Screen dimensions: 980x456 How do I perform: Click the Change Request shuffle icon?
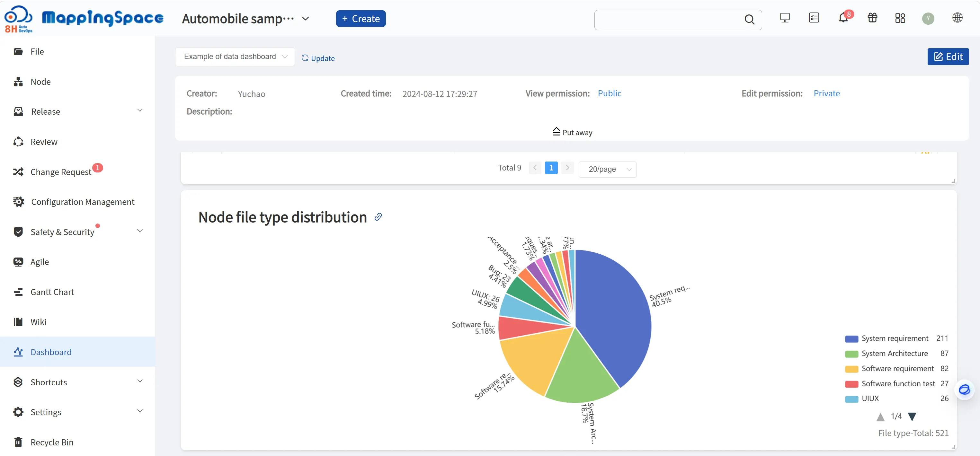click(x=18, y=171)
